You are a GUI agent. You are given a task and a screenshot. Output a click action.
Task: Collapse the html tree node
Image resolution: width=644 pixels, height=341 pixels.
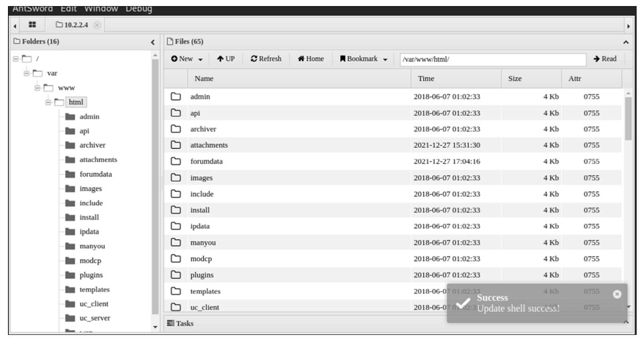click(49, 102)
